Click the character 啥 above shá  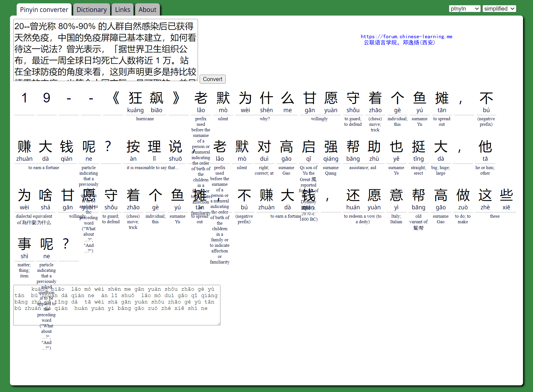tap(46, 195)
